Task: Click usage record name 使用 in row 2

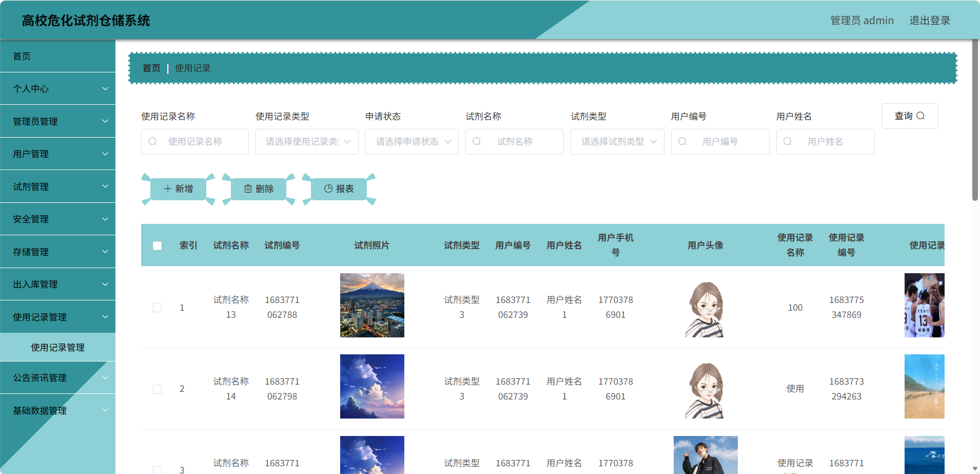Action: pyautogui.click(x=795, y=389)
